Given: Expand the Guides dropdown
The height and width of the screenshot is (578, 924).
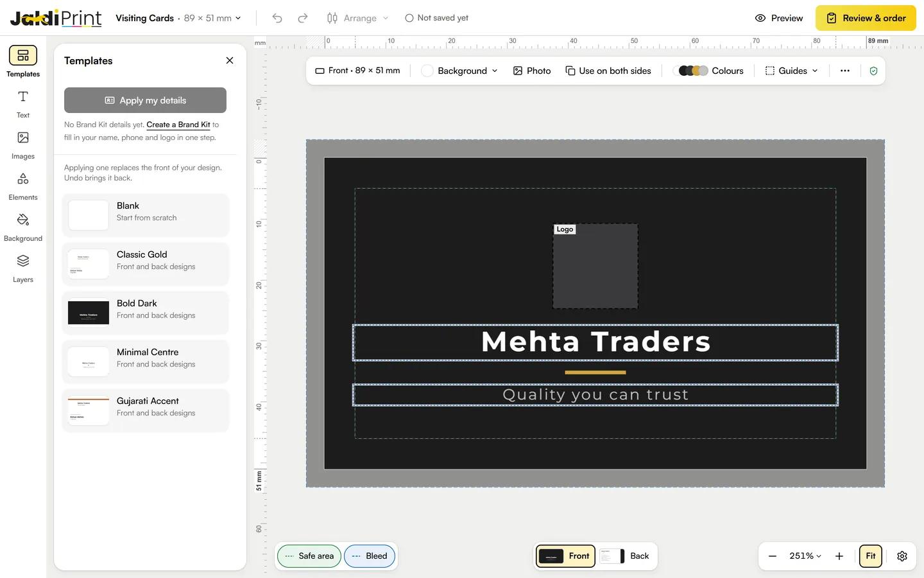Looking at the screenshot, I should tap(792, 71).
